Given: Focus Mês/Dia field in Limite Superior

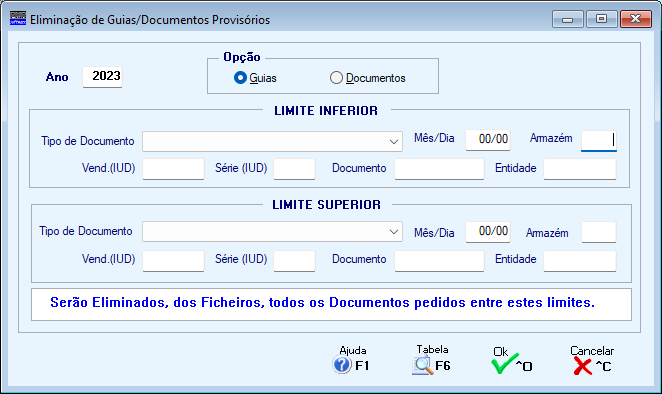Looking at the screenshot, I should point(488,231).
